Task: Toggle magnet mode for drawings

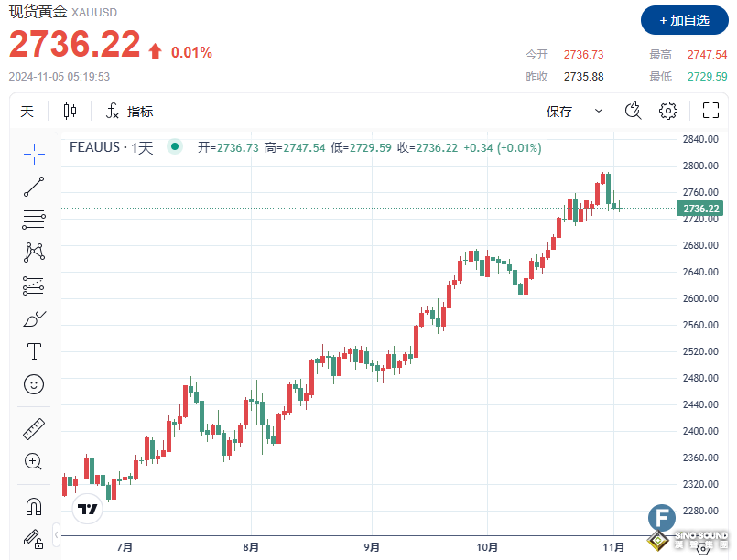Action: pyautogui.click(x=34, y=505)
